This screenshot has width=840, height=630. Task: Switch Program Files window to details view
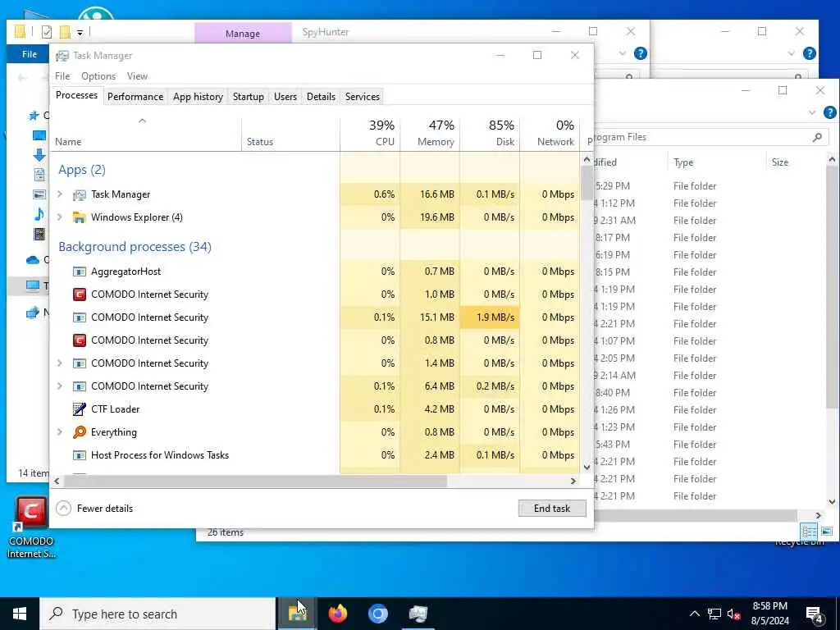[x=809, y=532]
